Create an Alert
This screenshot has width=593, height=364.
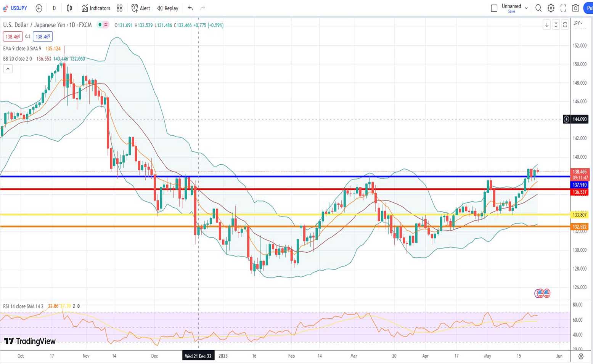(x=141, y=8)
